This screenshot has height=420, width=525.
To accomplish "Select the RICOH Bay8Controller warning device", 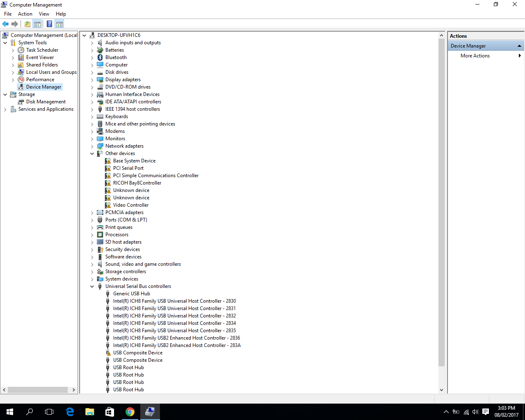I will pyautogui.click(x=137, y=183).
